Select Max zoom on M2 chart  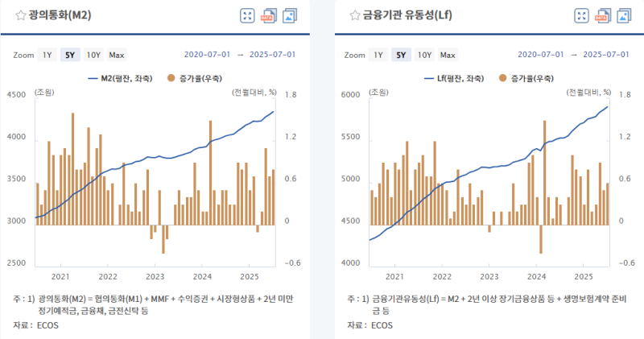[117, 55]
